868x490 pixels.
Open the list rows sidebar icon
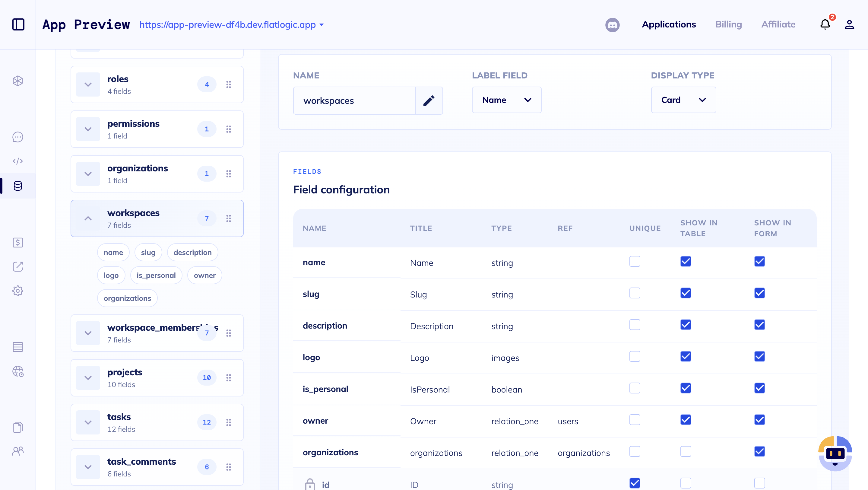tap(18, 347)
